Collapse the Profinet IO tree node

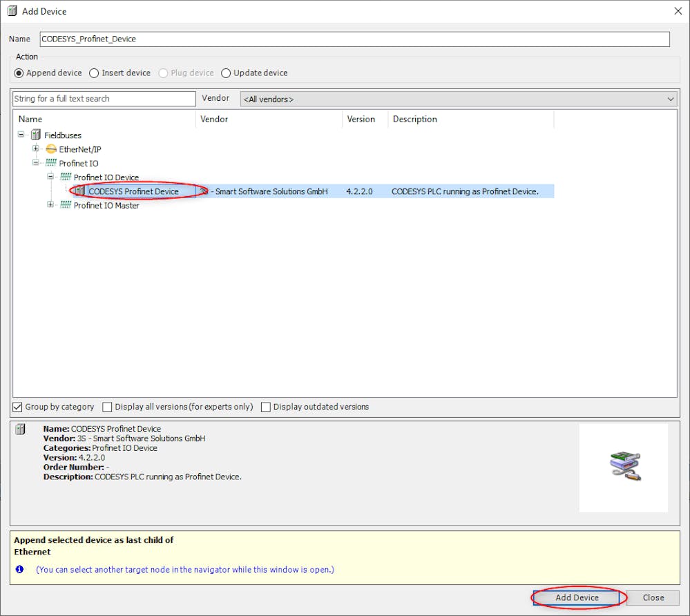(x=36, y=162)
